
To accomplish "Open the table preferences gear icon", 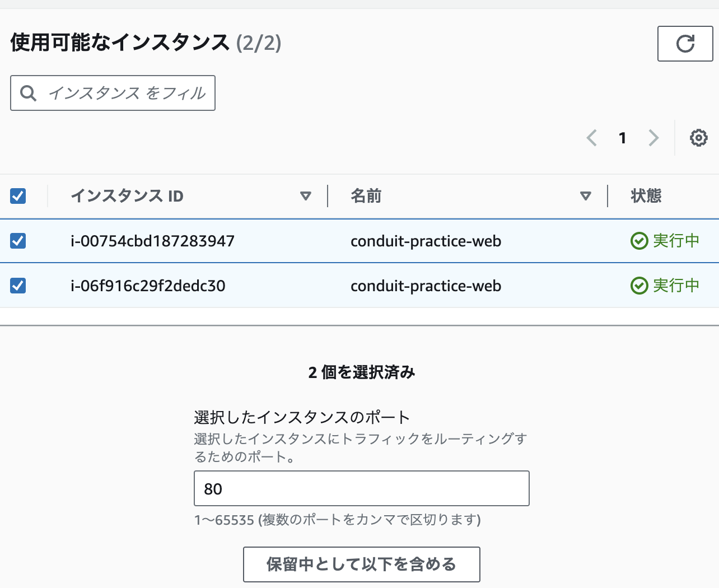I will (698, 138).
